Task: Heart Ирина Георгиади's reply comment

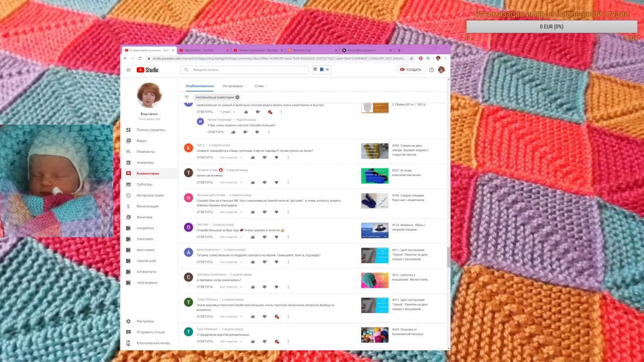Action: (257, 132)
